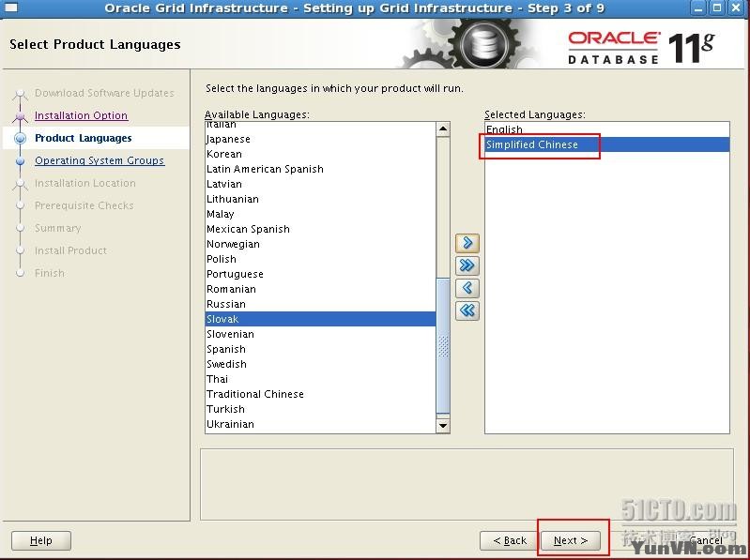This screenshot has width=750, height=560.
Task: Go back with the Back button
Action: tap(510, 540)
